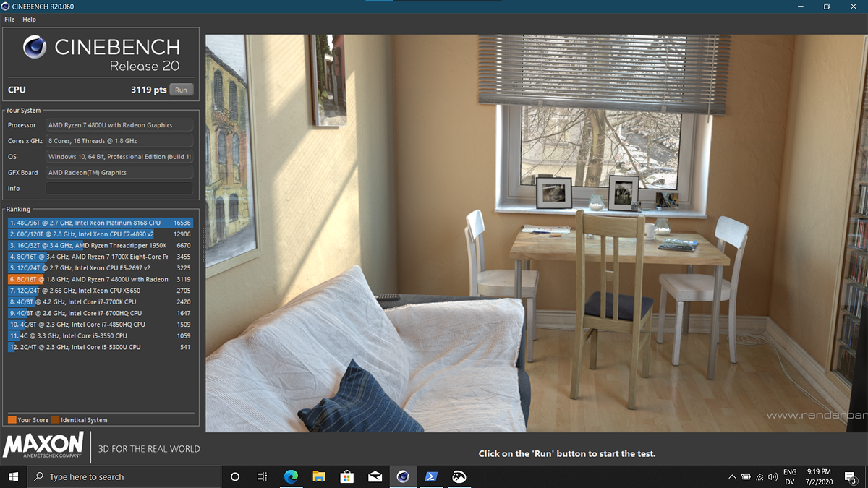Image resolution: width=868 pixels, height=488 pixels.
Task: Click the Info input field
Action: pos(119,188)
